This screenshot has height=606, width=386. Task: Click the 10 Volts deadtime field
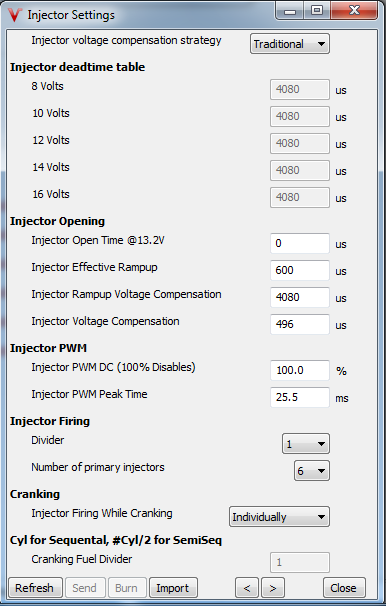pyautogui.click(x=300, y=116)
